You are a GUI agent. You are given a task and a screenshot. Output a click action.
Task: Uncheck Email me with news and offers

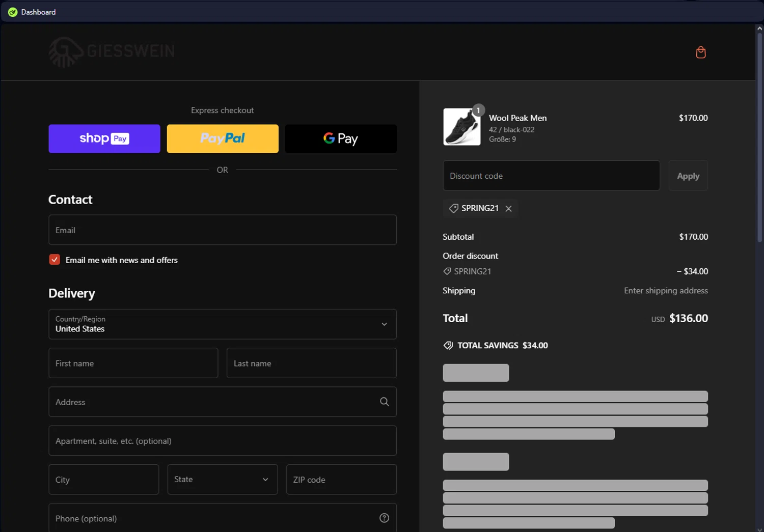[54, 260]
